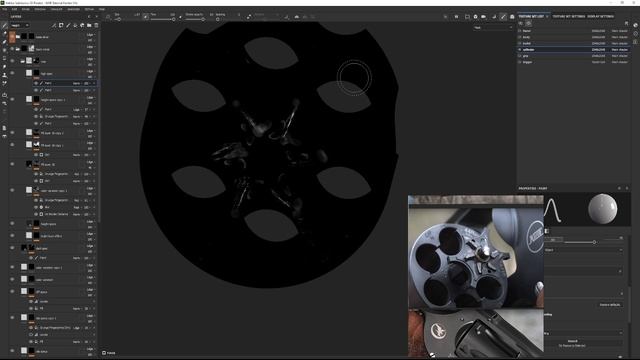Add a new paint layer
Screen dimensions: 640x360
(68, 25)
